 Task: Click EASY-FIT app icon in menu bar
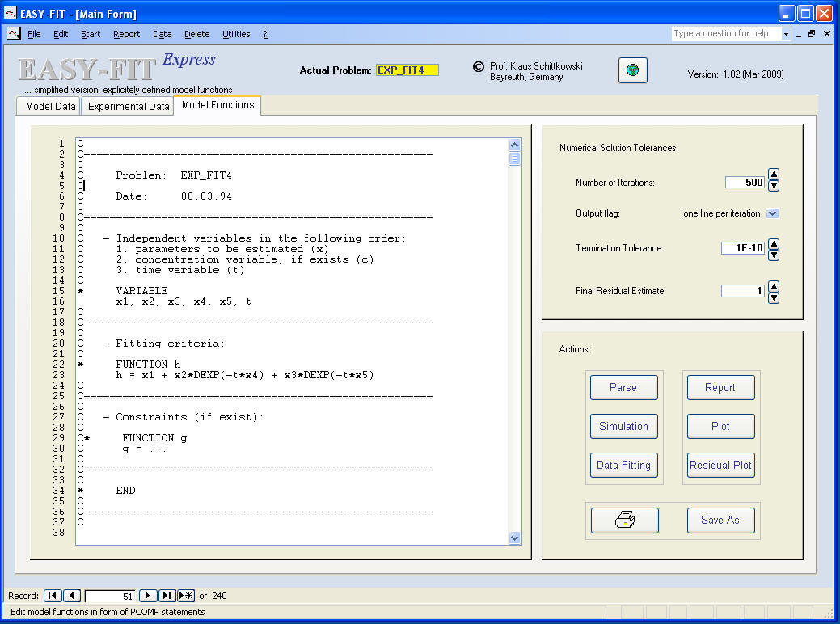13,34
